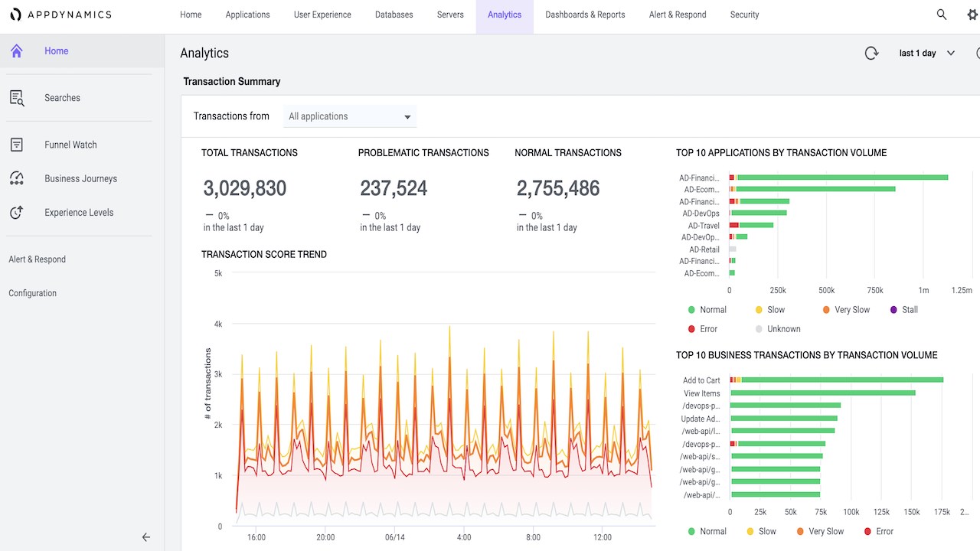The height and width of the screenshot is (551, 980).
Task: Click the Add to Cart green bar
Action: pyautogui.click(x=842, y=380)
